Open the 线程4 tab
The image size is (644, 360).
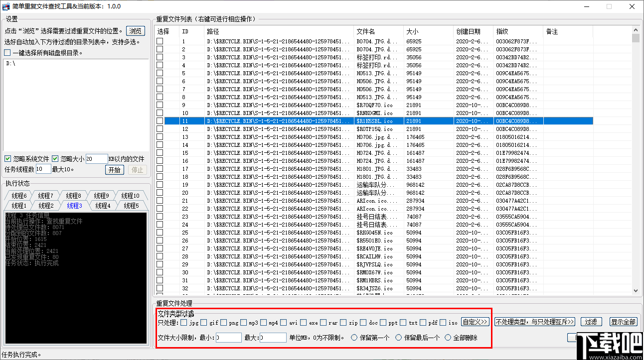coord(103,206)
